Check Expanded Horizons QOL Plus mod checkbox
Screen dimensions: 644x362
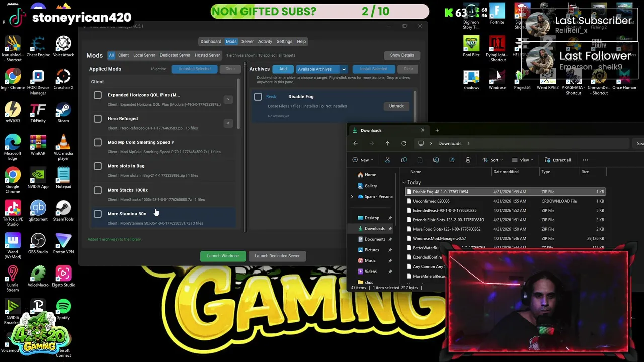coord(98,95)
